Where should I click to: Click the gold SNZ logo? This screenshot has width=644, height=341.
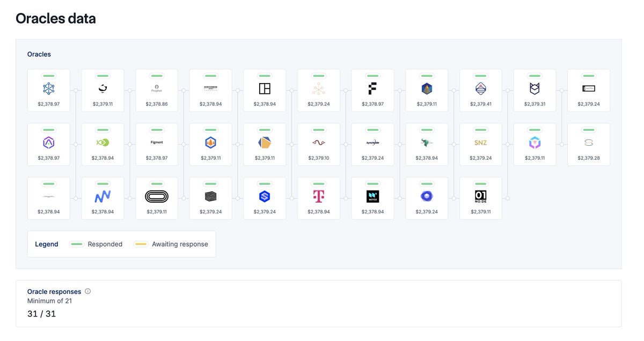[480, 143]
